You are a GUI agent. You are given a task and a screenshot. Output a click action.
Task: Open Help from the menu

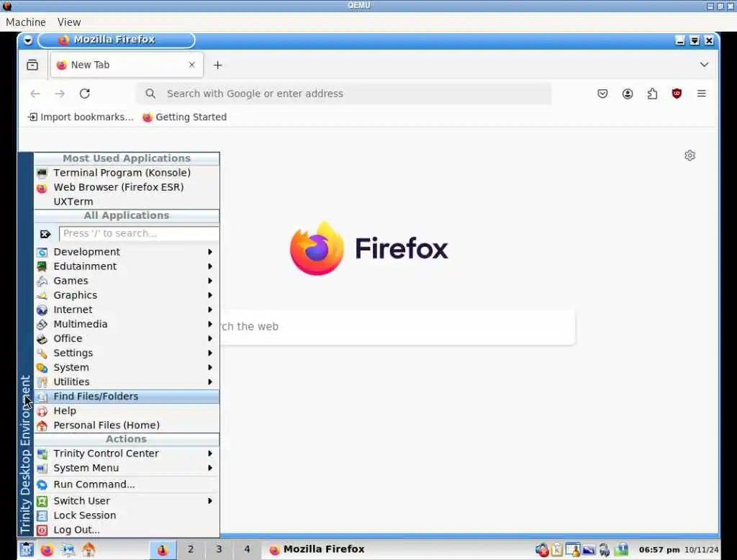(127, 411)
